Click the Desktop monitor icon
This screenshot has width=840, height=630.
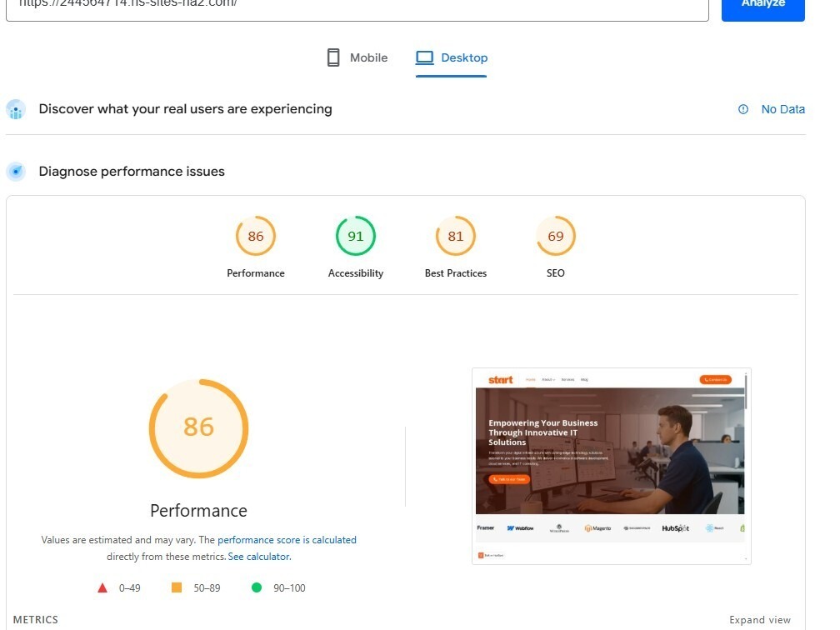click(426, 57)
